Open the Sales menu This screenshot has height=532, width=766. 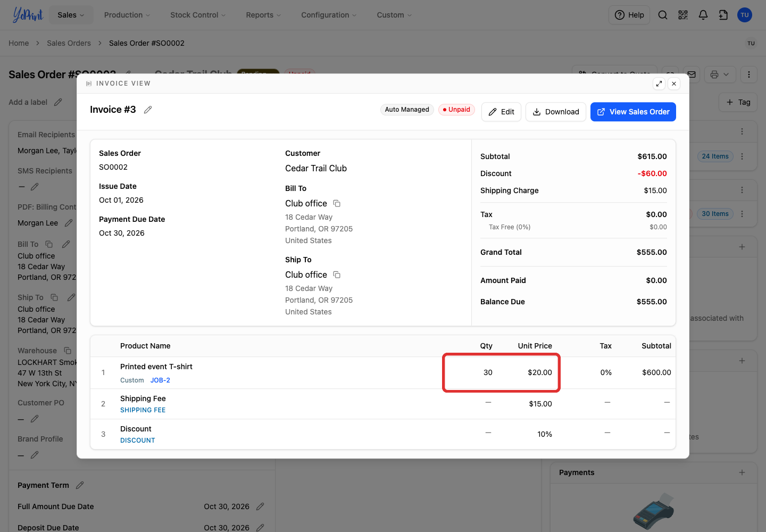click(x=71, y=15)
